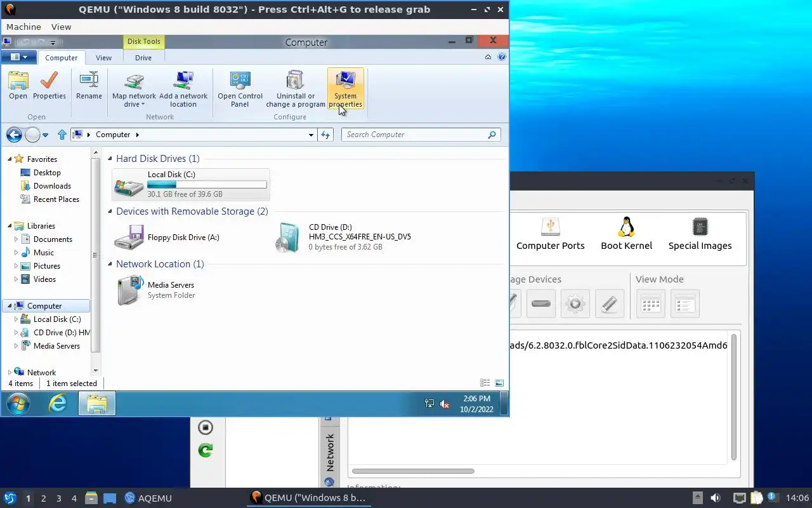Screen dimensions: 812x508
Task: Open System properties in the ribbon
Action: (x=345, y=89)
